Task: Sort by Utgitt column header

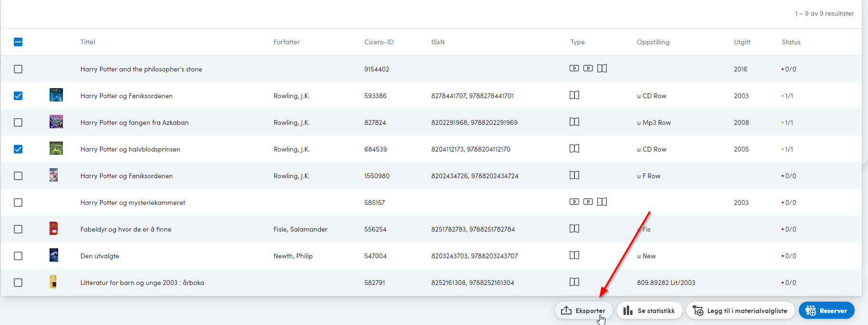Action: pyautogui.click(x=742, y=42)
